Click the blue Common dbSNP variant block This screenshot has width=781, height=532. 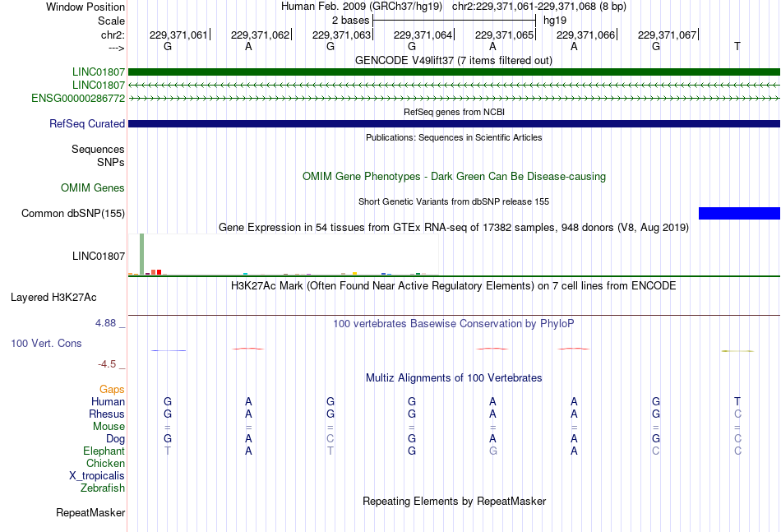click(x=739, y=213)
